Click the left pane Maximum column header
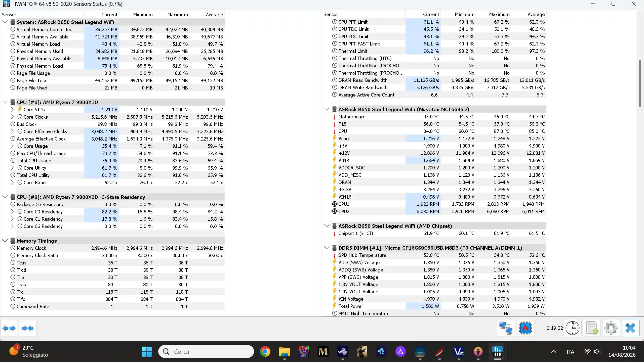Screen dimensions: 644x362 [x=172, y=15]
